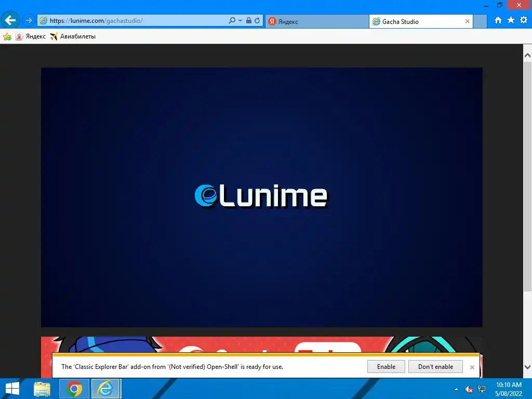This screenshot has height=399, width=532.
Task: Open the Tools gear menu
Action: 524,20
